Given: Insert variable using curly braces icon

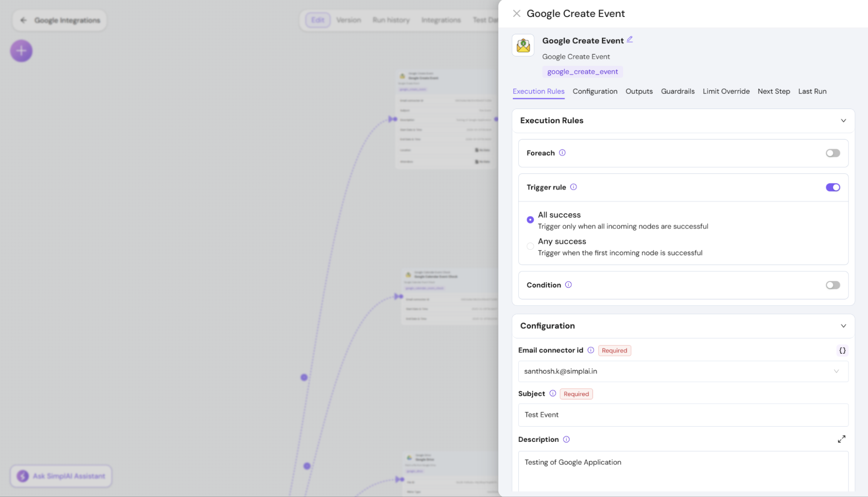Looking at the screenshot, I should 842,351.
